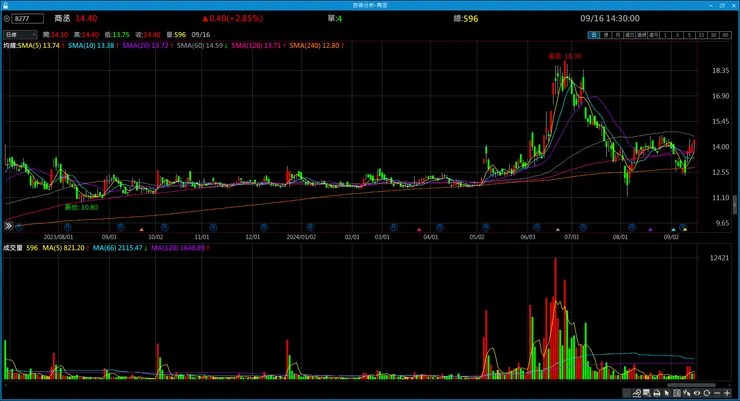Click the blue circle marker above 12/01
The width and height of the screenshot is (740, 401).
(x=264, y=227)
